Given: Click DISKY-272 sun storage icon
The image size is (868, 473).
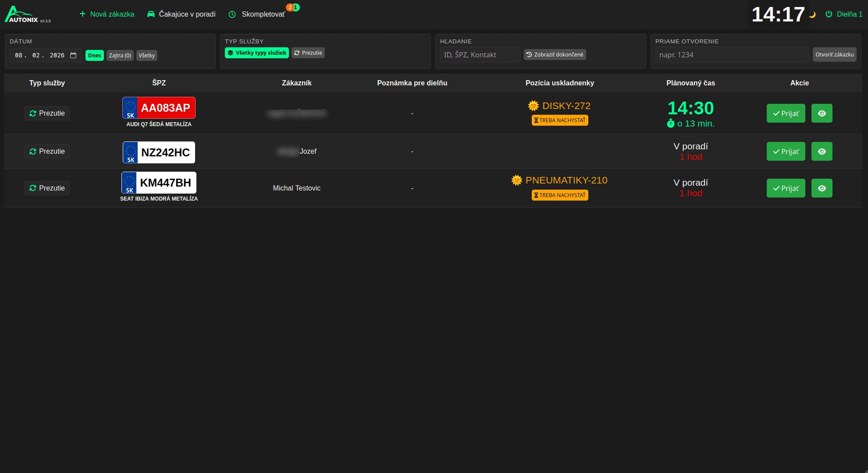Looking at the screenshot, I should pos(533,106).
